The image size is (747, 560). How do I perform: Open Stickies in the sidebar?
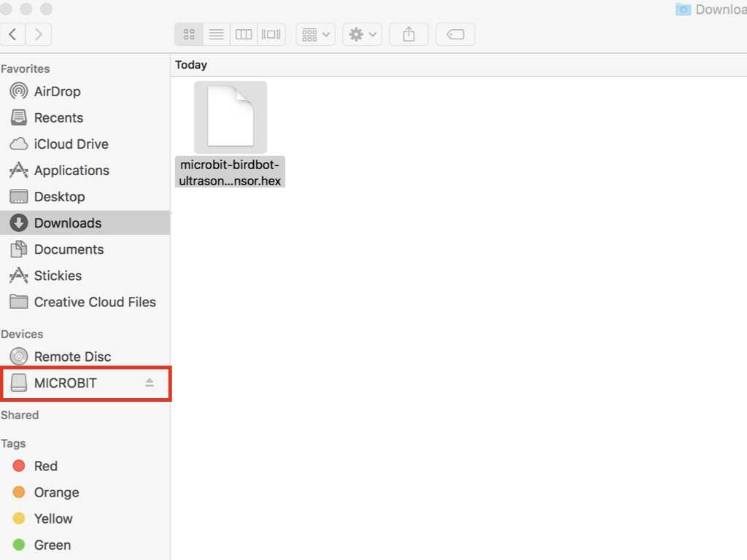(x=85, y=276)
